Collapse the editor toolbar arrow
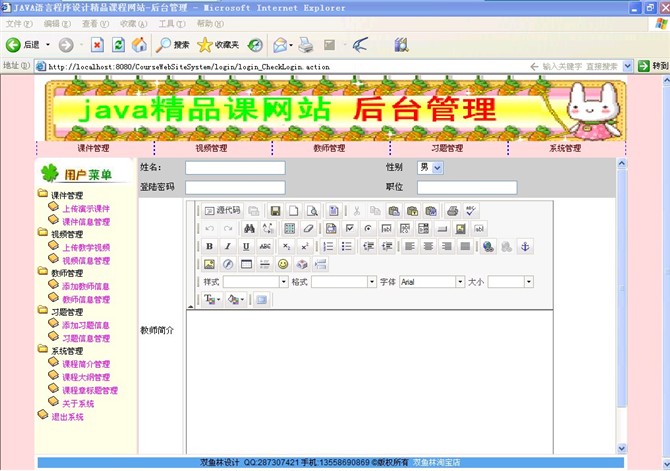670x471 pixels. pyautogui.click(x=191, y=306)
